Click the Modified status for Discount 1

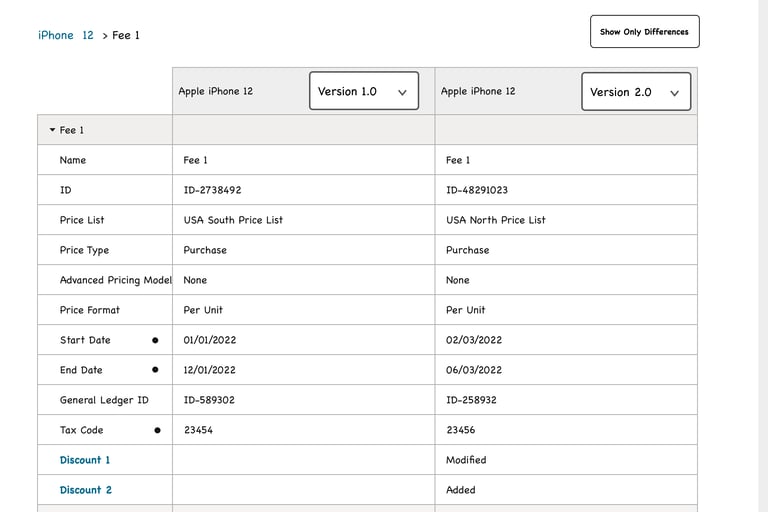466,460
